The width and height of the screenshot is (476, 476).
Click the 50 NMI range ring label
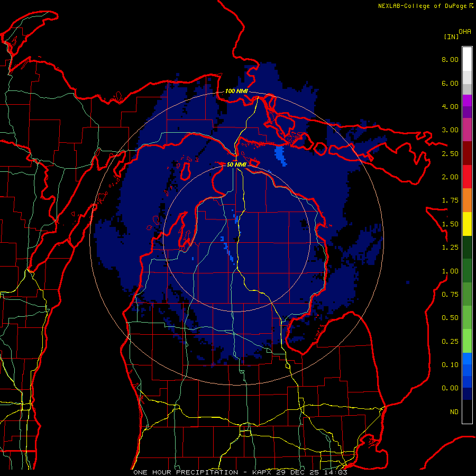coord(236,164)
